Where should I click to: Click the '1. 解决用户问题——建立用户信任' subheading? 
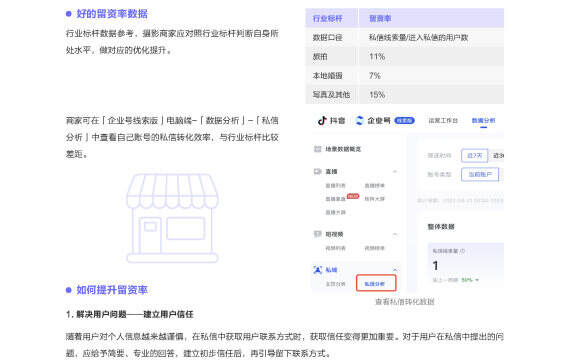coord(130,314)
